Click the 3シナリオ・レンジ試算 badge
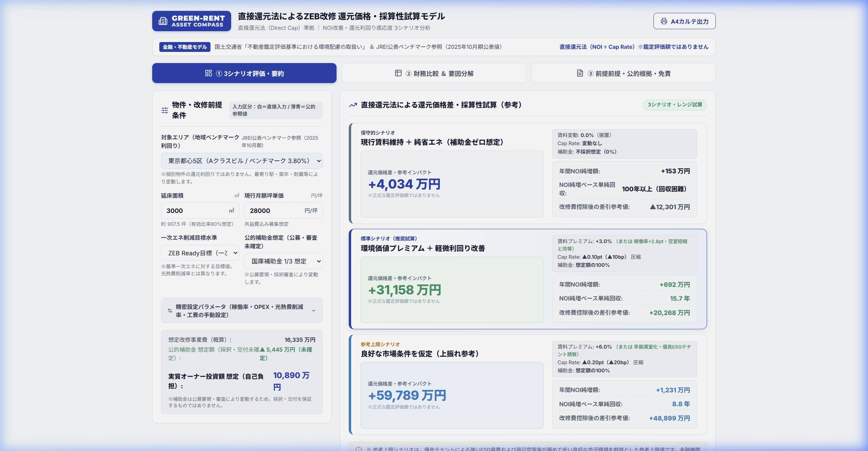 pos(675,105)
